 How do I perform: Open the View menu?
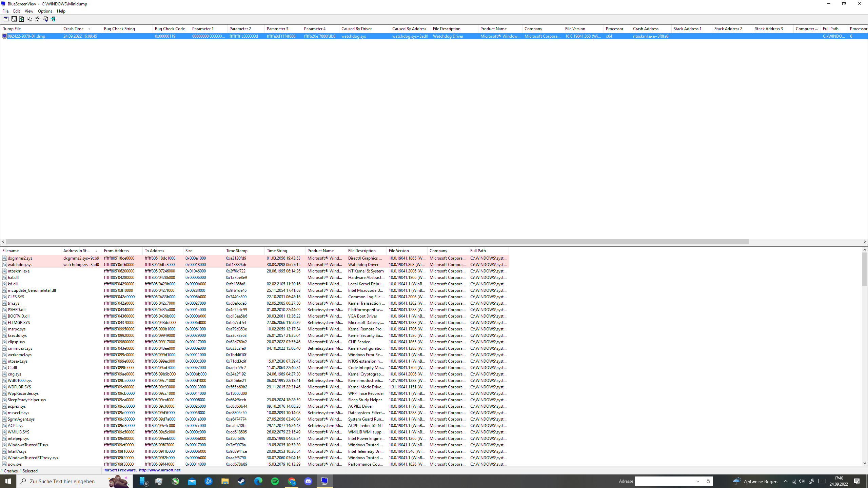click(x=29, y=11)
